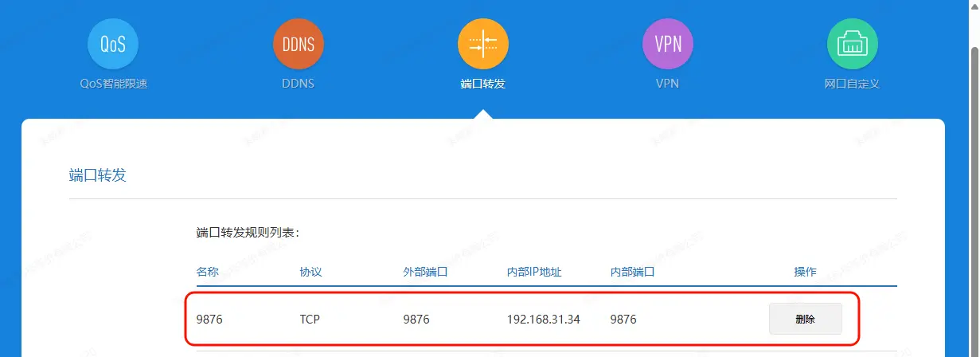Image resolution: width=980 pixels, height=357 pixels.
Task: Click the 端口转发规则列表 list title
Action: tap(247, 233)
